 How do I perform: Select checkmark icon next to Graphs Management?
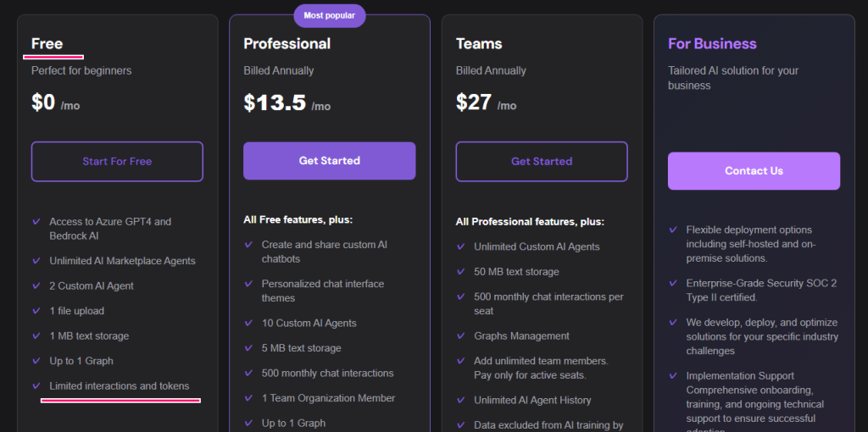(460, 336)
